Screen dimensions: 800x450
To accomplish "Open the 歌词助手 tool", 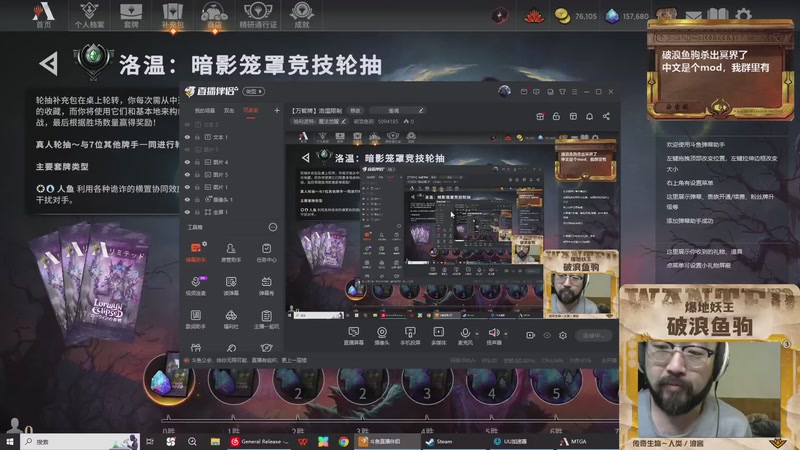I will click(x=196, y=319).
